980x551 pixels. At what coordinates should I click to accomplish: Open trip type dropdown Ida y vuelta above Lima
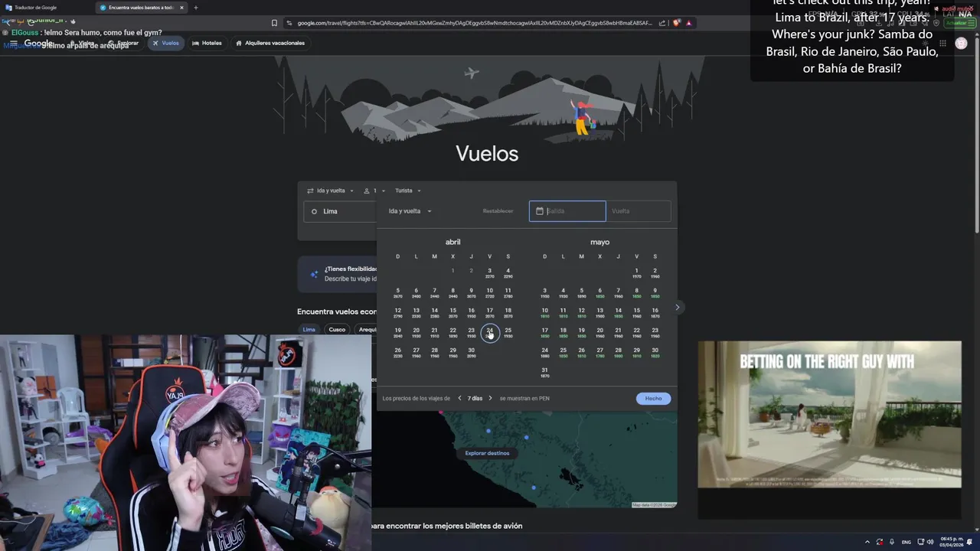331,191
